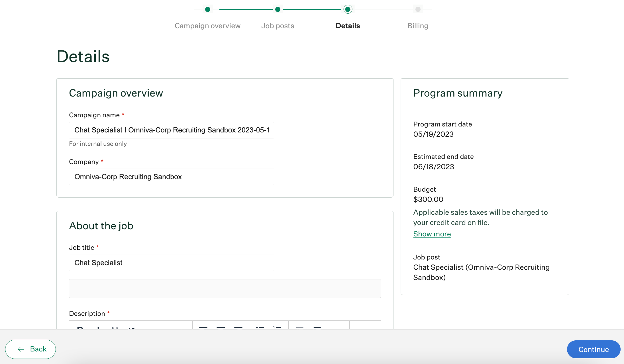Expand the Billing step indicator
The width and height of the screenshot is (624, 364).
click(x=417, y=9)
